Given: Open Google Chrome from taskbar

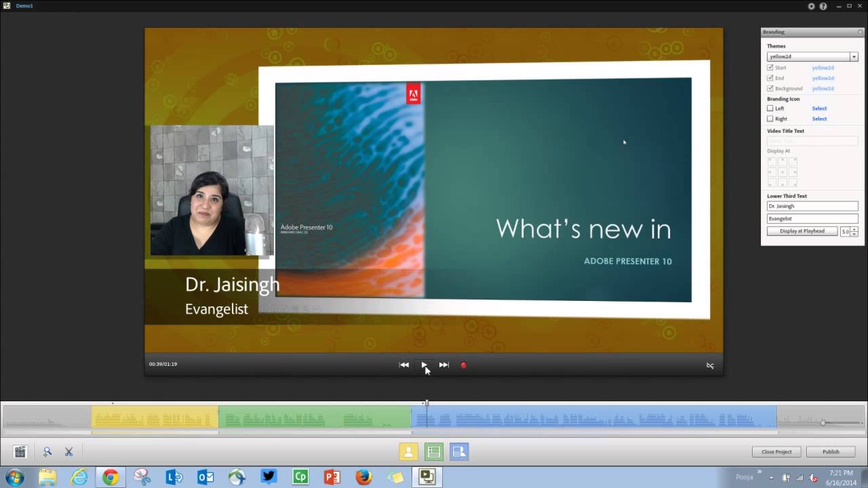Looking at the screenshot, I should click(111, 478).
